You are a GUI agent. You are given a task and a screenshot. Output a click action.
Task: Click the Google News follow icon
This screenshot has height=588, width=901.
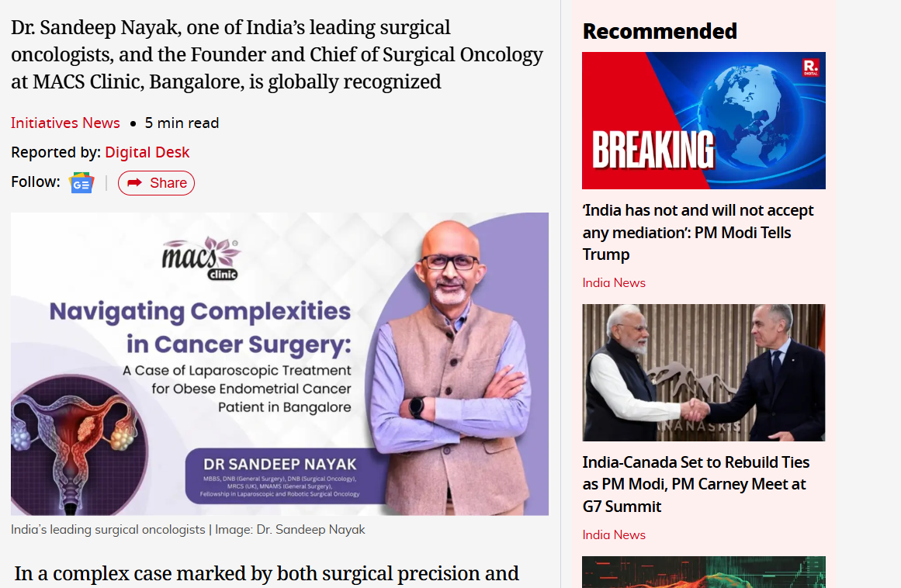click(x=81, y=183)
